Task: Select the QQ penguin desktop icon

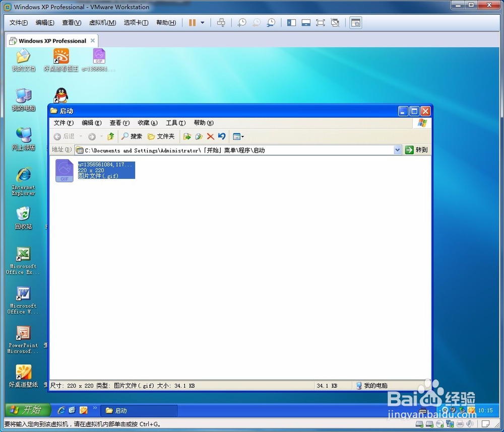Action: point(61,95)
